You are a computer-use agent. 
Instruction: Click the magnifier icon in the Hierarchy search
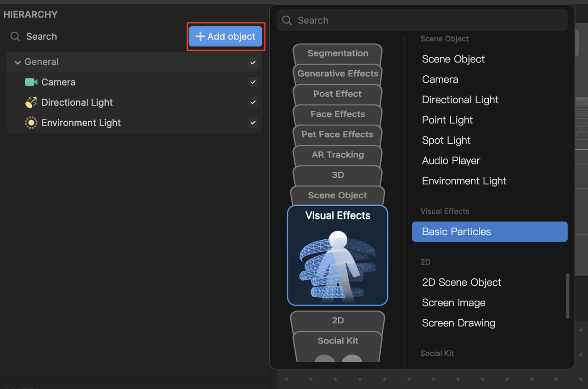[x=15, y=36]
